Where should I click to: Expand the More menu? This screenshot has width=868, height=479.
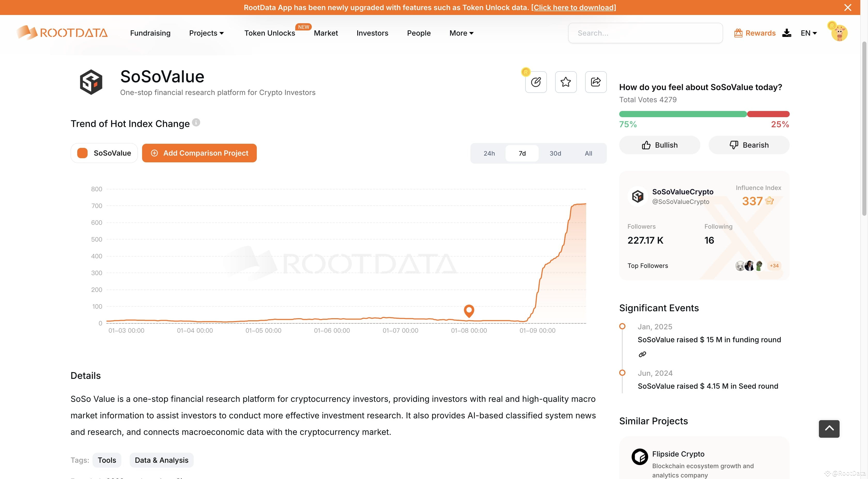[461, 33]
